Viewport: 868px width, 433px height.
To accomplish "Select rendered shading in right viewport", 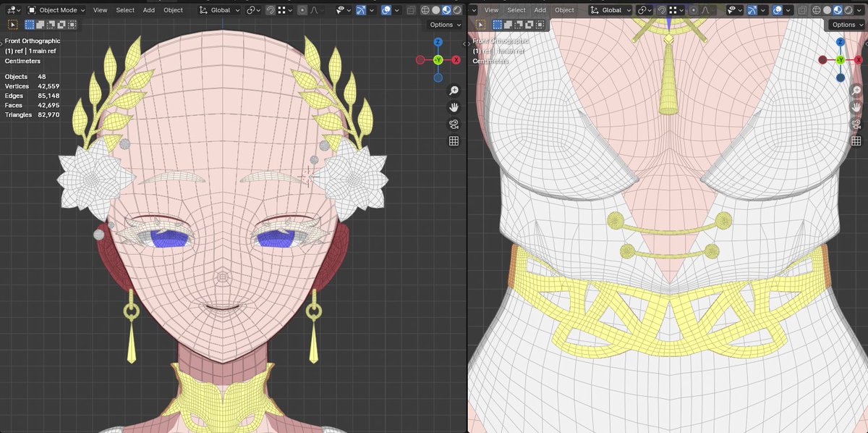I will 848,10.
